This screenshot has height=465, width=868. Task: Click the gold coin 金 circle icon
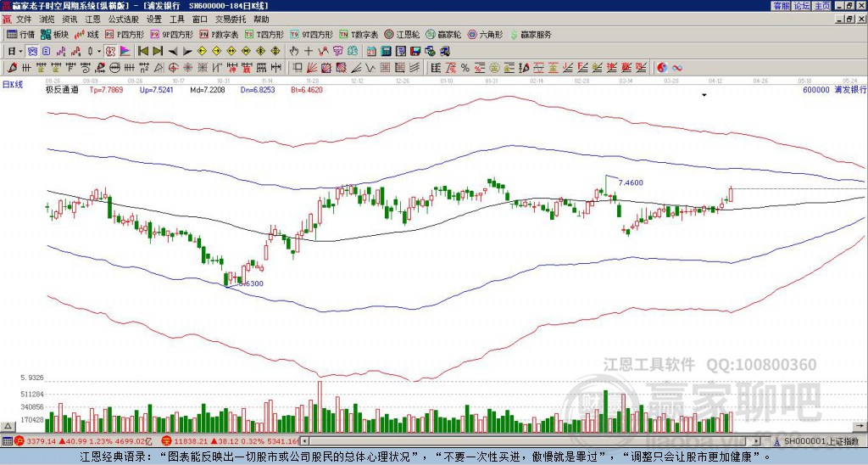pos(494,68)
